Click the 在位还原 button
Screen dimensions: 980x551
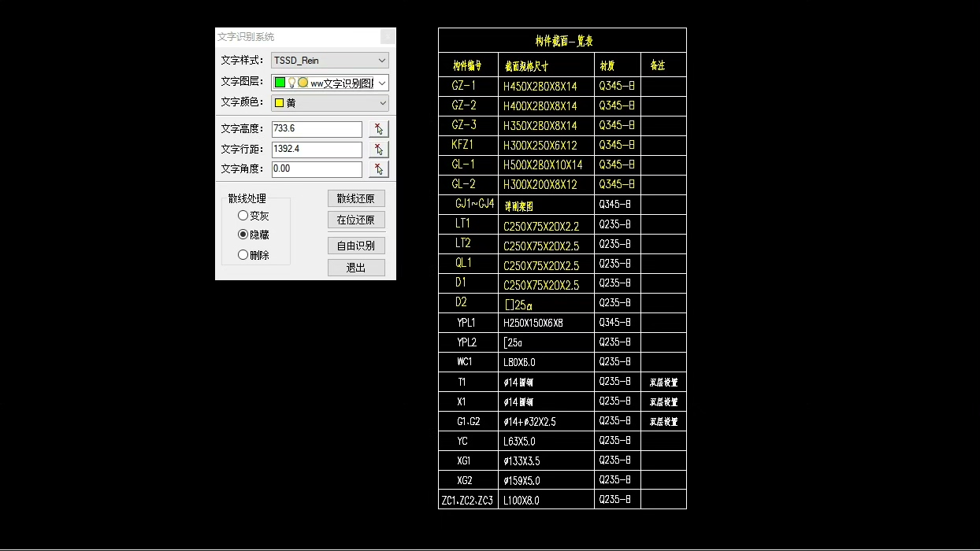pyautogui.click(x=356, y=220)
